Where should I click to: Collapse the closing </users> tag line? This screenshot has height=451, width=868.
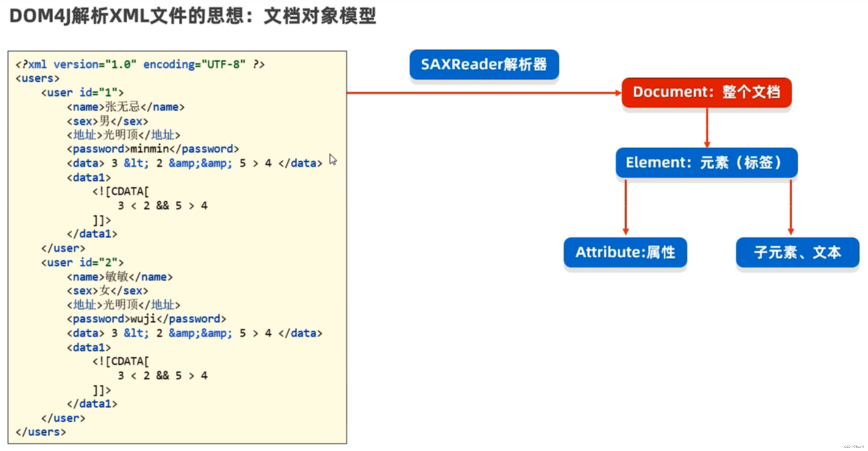pos(40,432)
